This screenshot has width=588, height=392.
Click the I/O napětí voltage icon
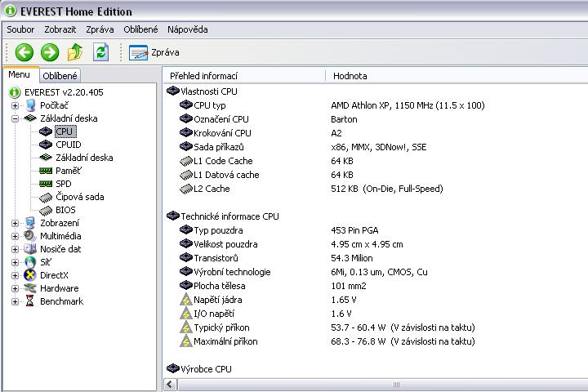pyautogui.click(x=185, y=314)
